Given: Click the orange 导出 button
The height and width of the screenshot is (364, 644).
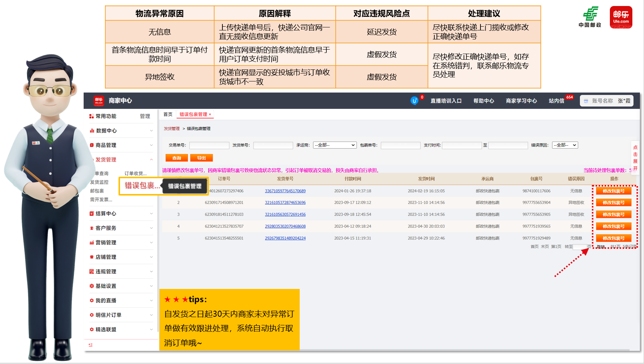Looking at the screenshot, I should tap(201, 158).
